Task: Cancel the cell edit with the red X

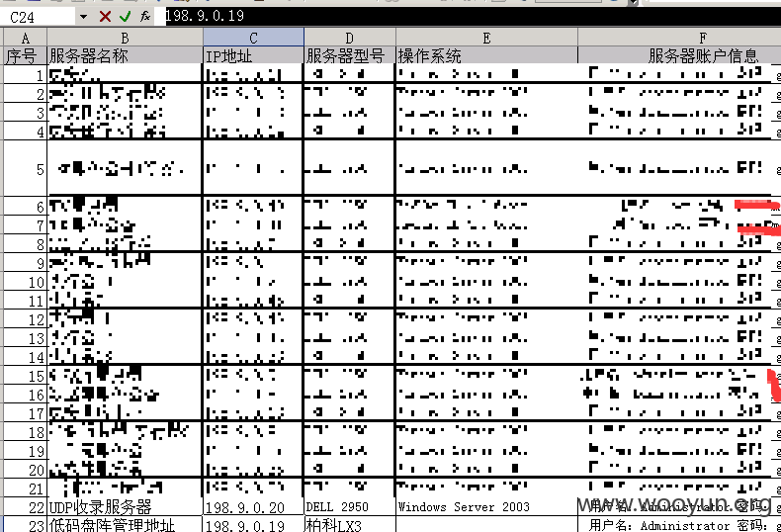Action: [x=105, y=17]
